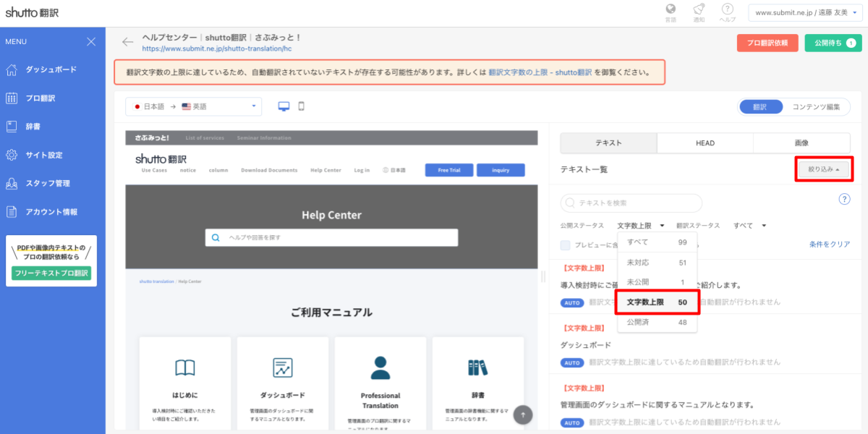The width and height of the screenshot is (868, 434).
Task: Switch to the 画像 tab
Action: [x=801, y=143]
